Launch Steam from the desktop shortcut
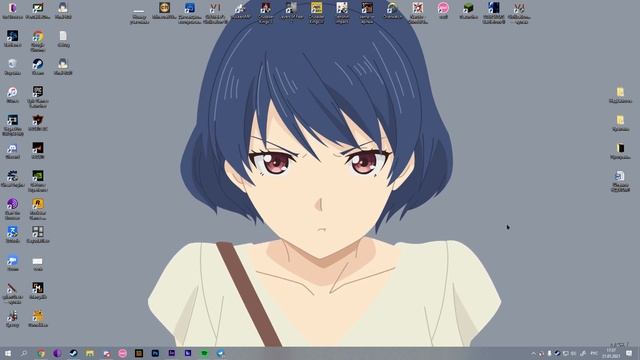Screen dimensions: 640x360 tap(38, 67)
